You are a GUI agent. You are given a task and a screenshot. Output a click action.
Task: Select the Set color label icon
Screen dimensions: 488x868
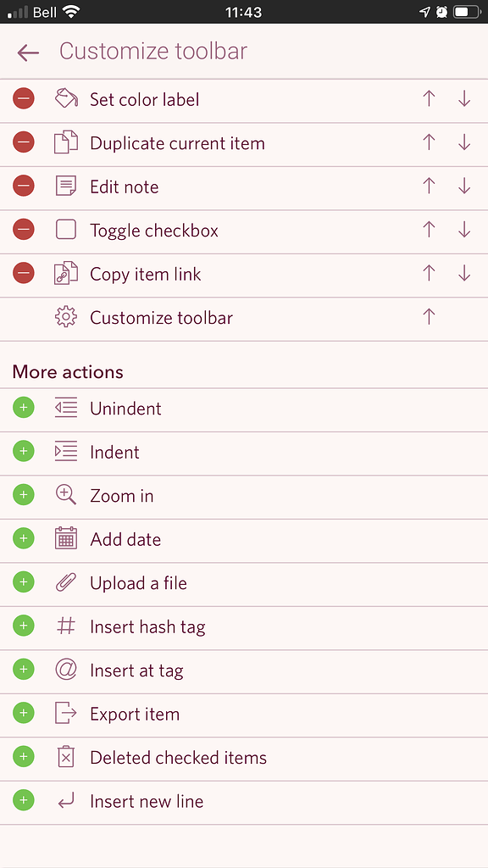click(66, 98)
